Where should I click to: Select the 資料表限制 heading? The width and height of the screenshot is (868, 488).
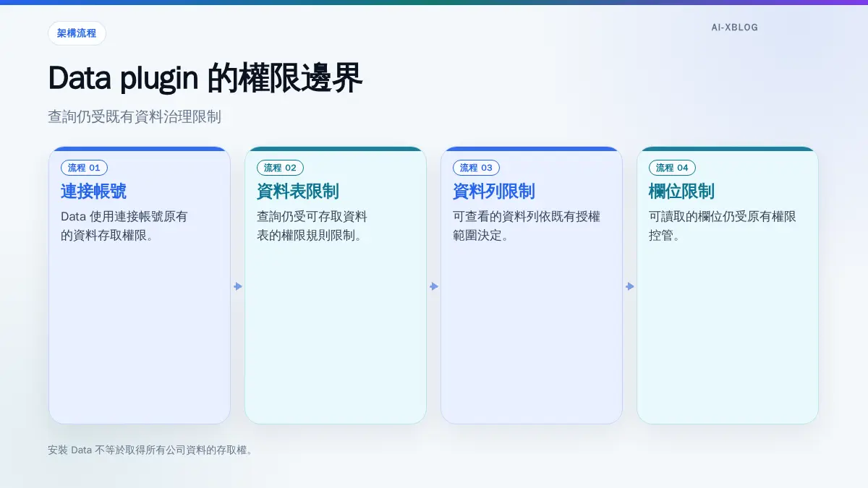coord(298,192)
